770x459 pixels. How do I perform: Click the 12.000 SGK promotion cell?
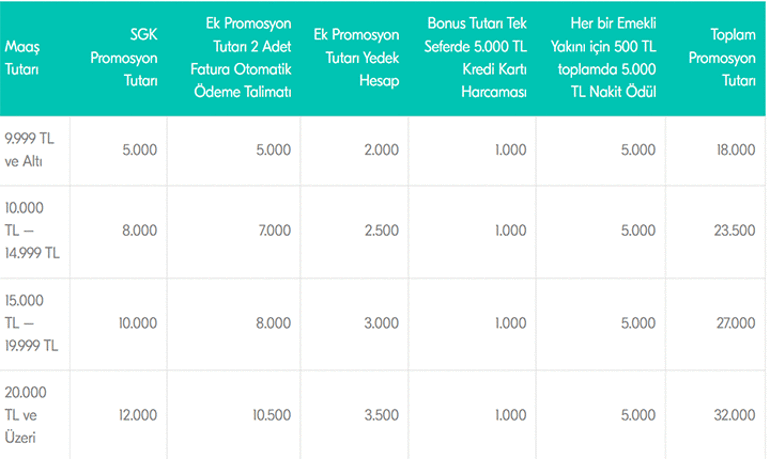click(138, 415)
